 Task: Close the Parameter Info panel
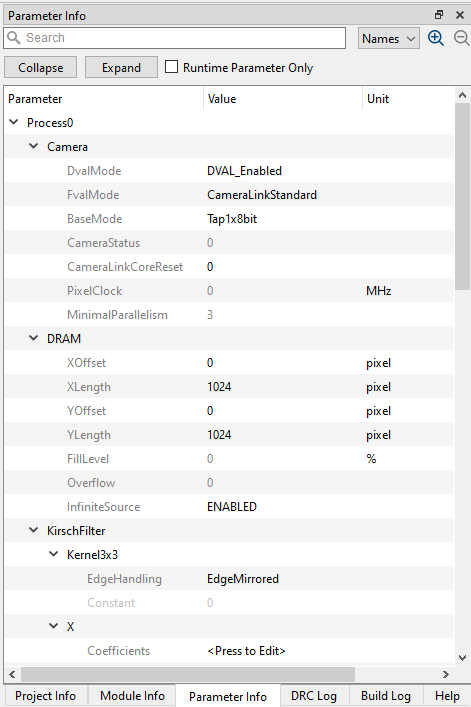[x=460, y=15]
